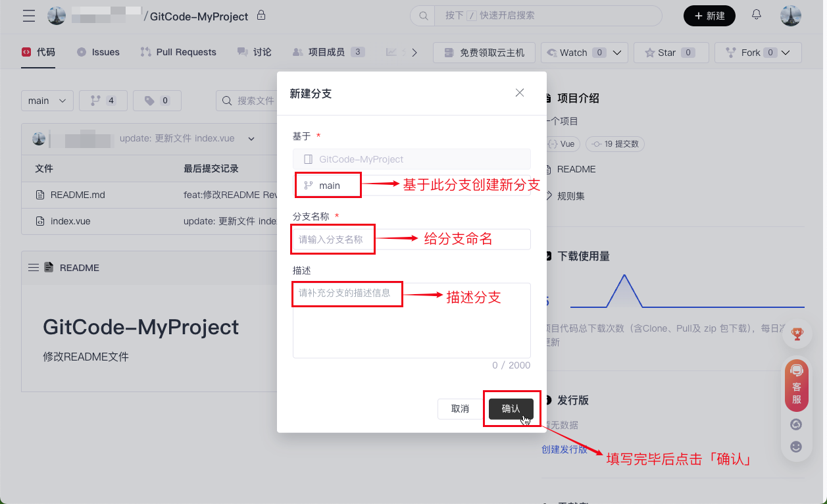
Task: Close the 新建分支 dialog
Action: (x=520, y=93)
